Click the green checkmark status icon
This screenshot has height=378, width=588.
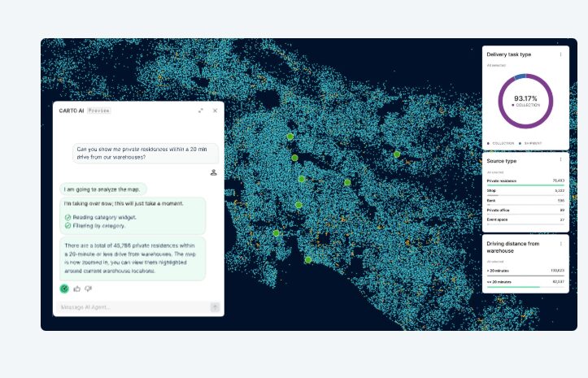point(64,288)
